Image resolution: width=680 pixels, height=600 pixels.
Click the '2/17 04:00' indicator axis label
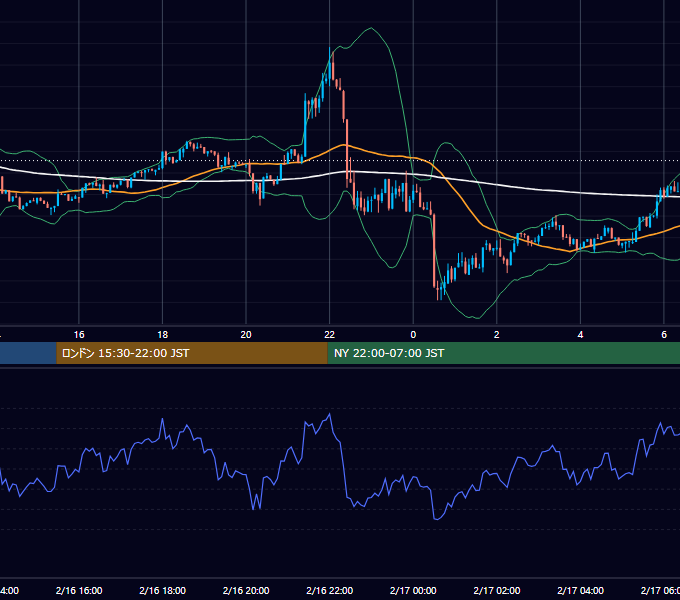pos(580,590)
